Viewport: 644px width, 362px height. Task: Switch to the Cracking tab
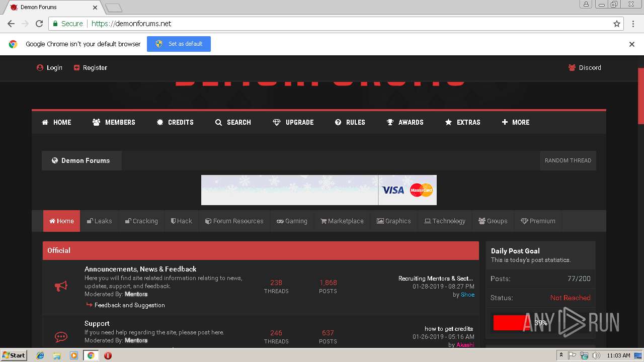click(141, 221)
